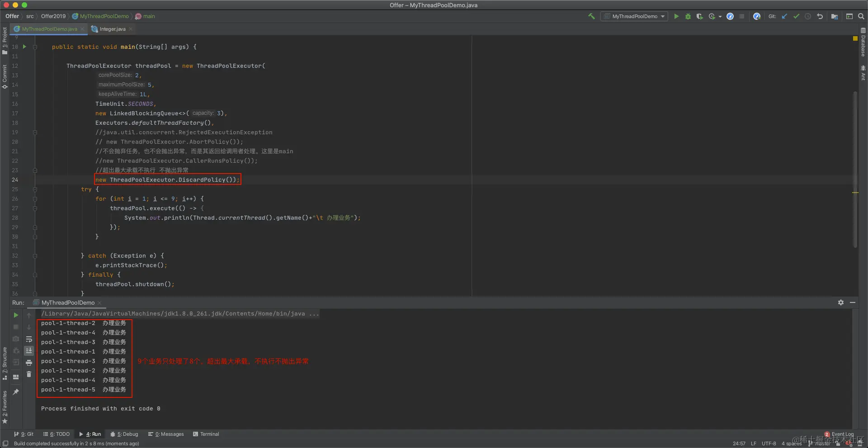Open the Favorites tool window tab
Screen dimensions: 868x448
point(5,407)
